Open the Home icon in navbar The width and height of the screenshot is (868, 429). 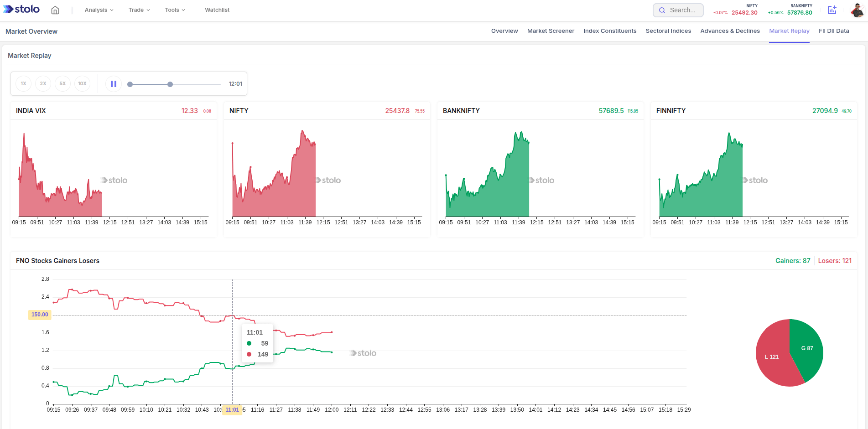pos(55,10)
